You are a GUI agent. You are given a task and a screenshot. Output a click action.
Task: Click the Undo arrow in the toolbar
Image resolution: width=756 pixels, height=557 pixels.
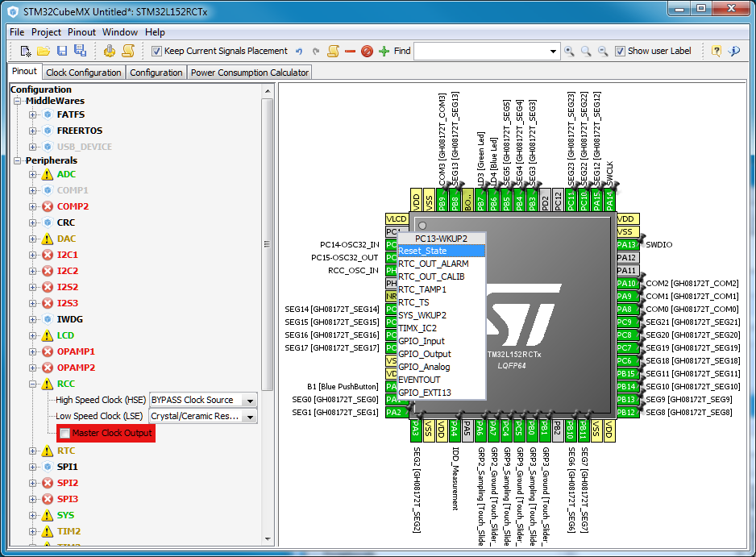coord(300,51)
